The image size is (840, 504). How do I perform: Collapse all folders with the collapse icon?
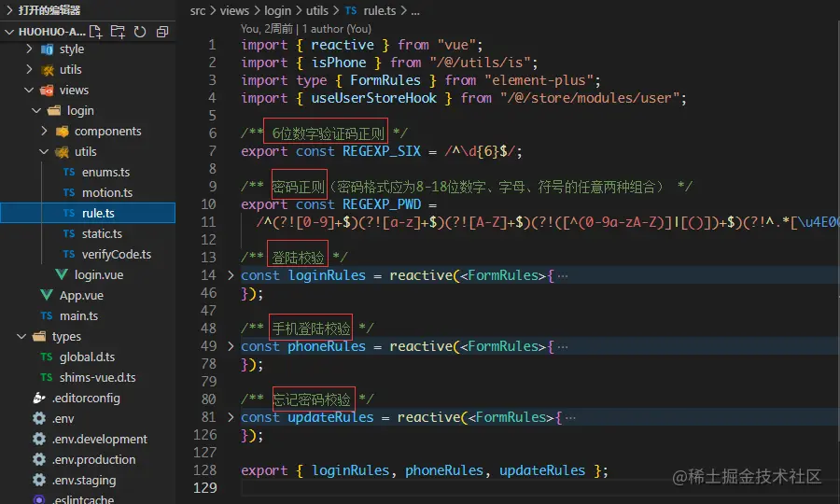[x=162, y=32]
